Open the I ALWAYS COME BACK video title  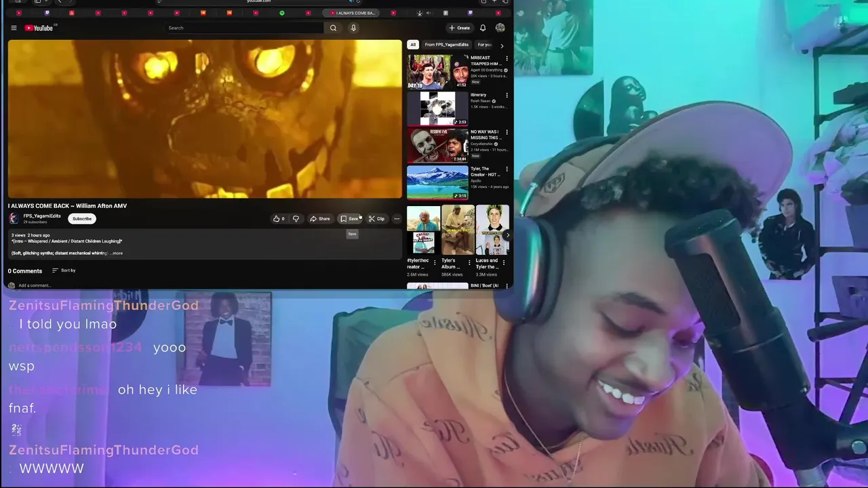coord(67,205)
